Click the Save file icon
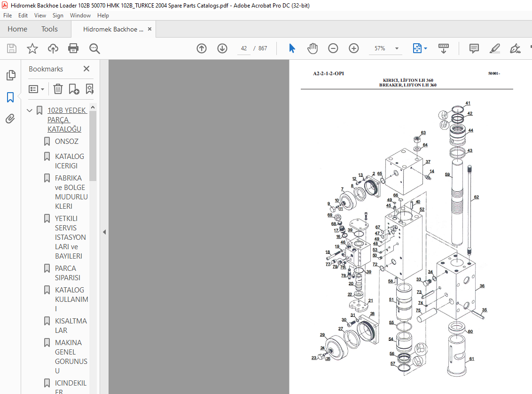The height and width of the screenshot is (394, 532). [x=12, y=48]
